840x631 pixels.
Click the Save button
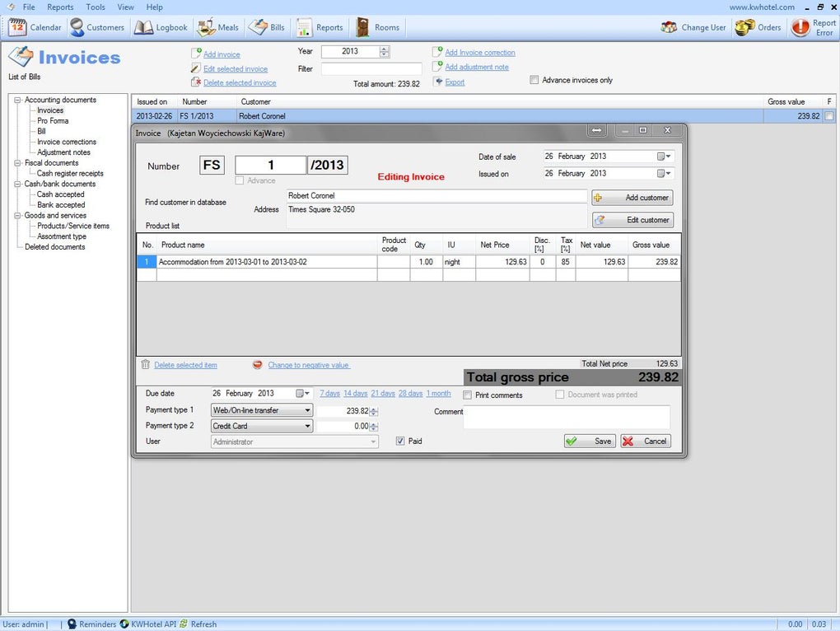[x=590, y=441]
